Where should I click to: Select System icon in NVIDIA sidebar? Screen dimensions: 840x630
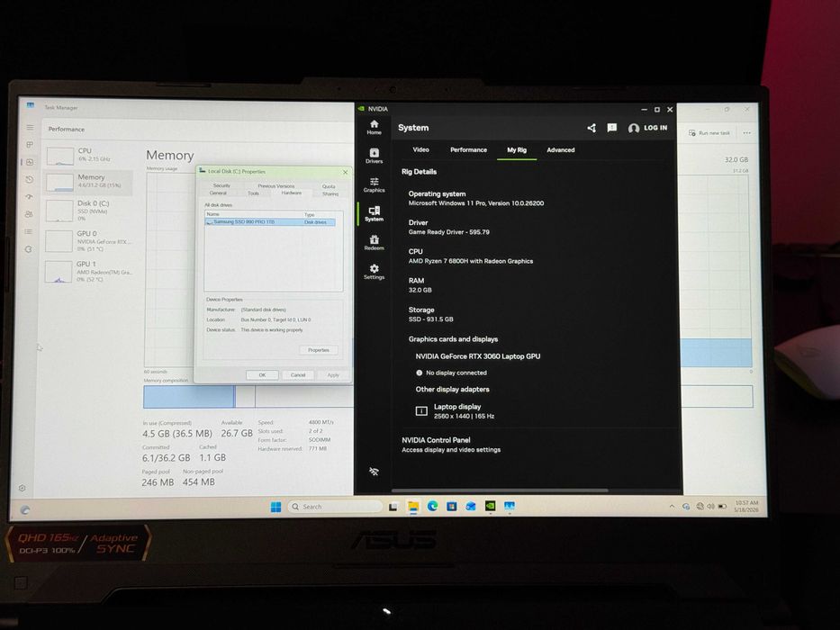(374, 214)
